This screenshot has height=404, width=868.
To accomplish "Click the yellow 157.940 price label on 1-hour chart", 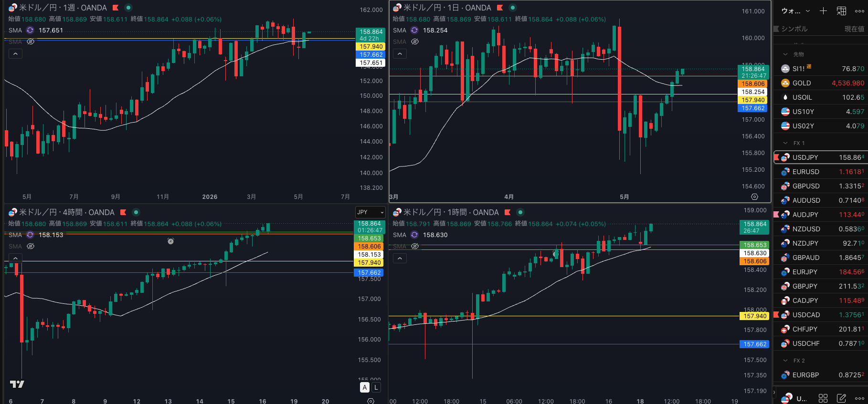I will pos(755,316).
